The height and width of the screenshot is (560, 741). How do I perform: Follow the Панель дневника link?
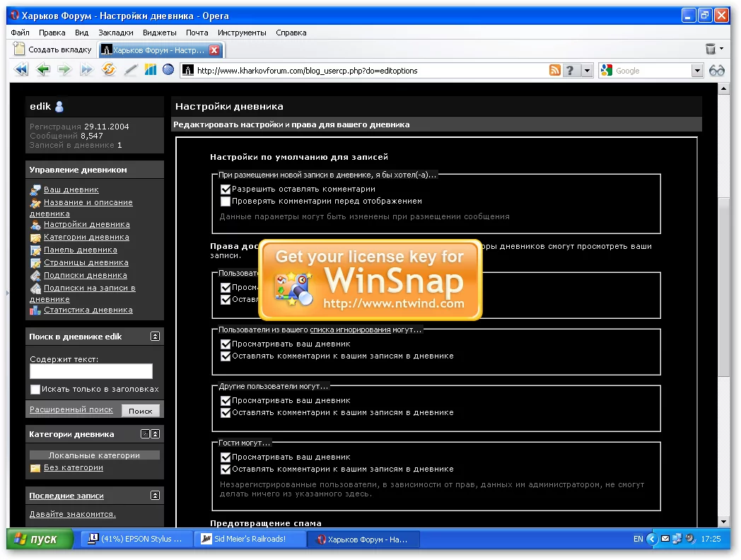81,250
